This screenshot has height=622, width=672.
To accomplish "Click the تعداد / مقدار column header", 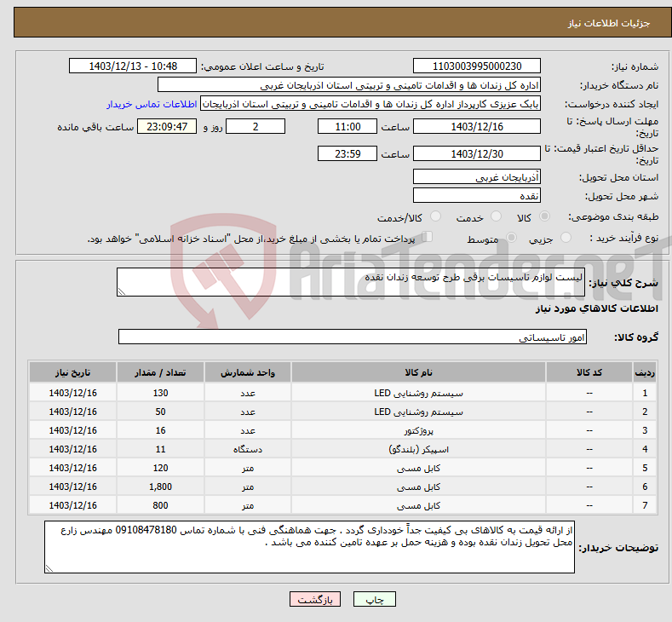I will pos(160,372).
